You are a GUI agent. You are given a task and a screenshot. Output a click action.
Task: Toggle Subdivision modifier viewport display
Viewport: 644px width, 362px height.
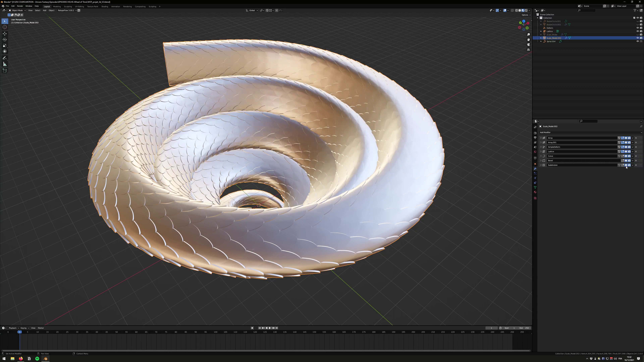coord(626,165)
